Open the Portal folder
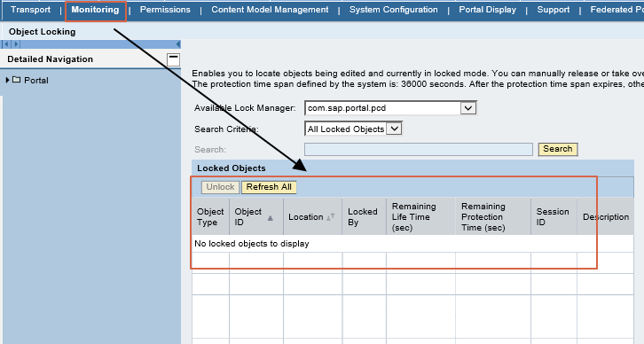This screenshot has width=644, height=344. [x=35, y=80]
